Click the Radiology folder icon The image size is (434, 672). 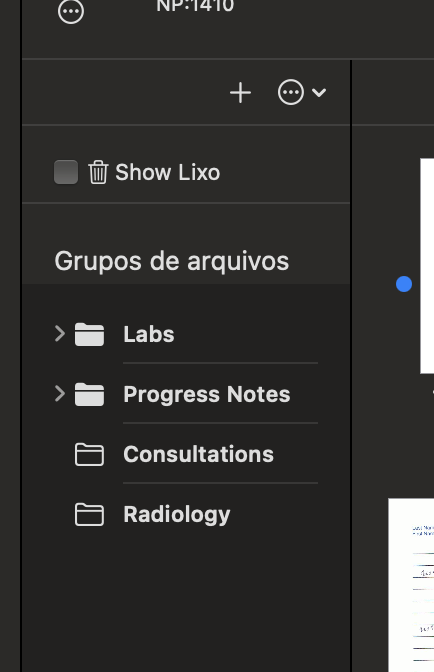pyautogui.click(x=90, y=514)
